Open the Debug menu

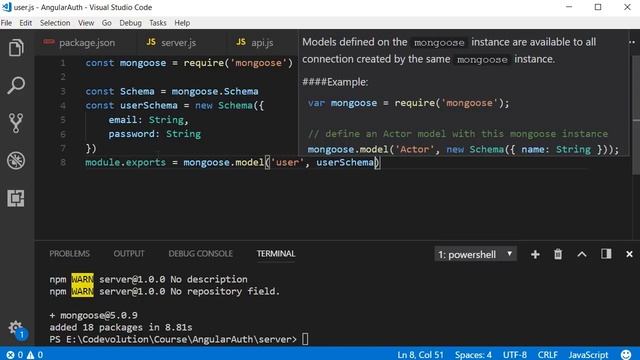click(x=130, y=23)
